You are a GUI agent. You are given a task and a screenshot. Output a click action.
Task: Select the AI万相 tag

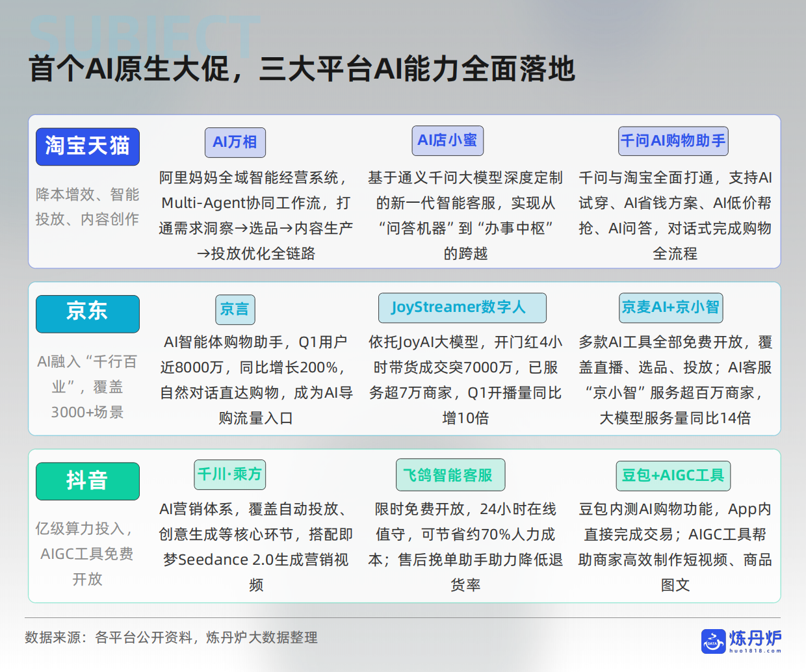tap(235, 142)
